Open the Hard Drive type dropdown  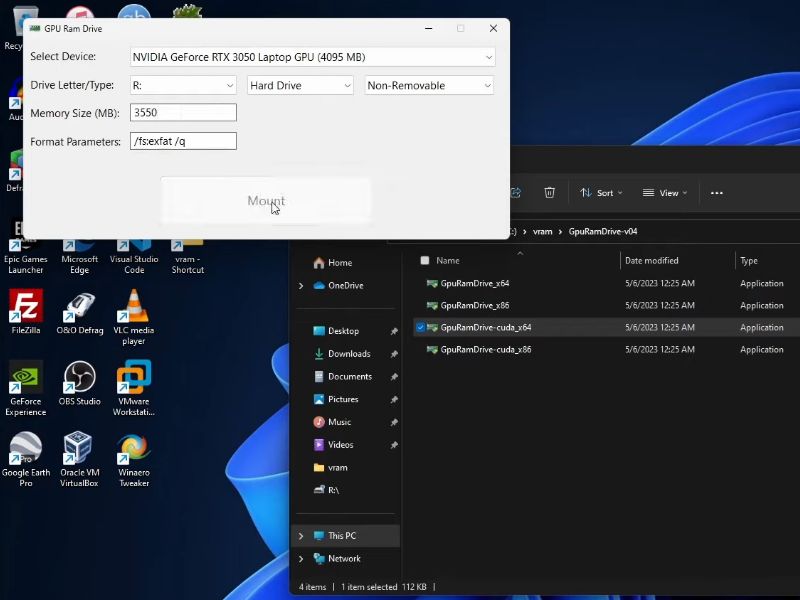(300, 85)
